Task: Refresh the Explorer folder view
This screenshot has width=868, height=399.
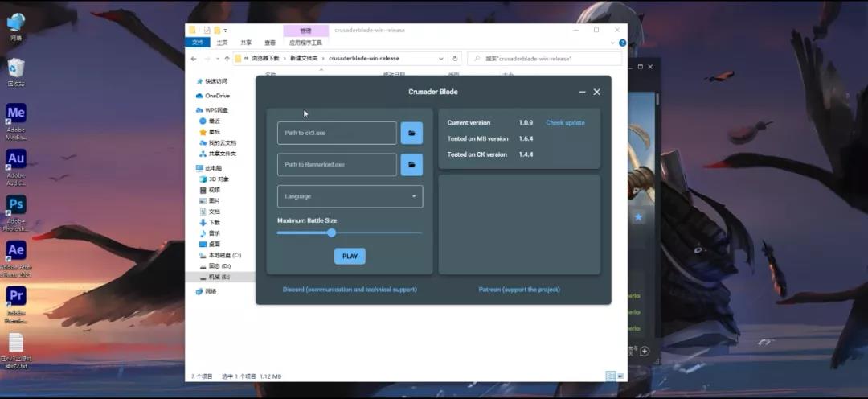Action: [455, 58]
